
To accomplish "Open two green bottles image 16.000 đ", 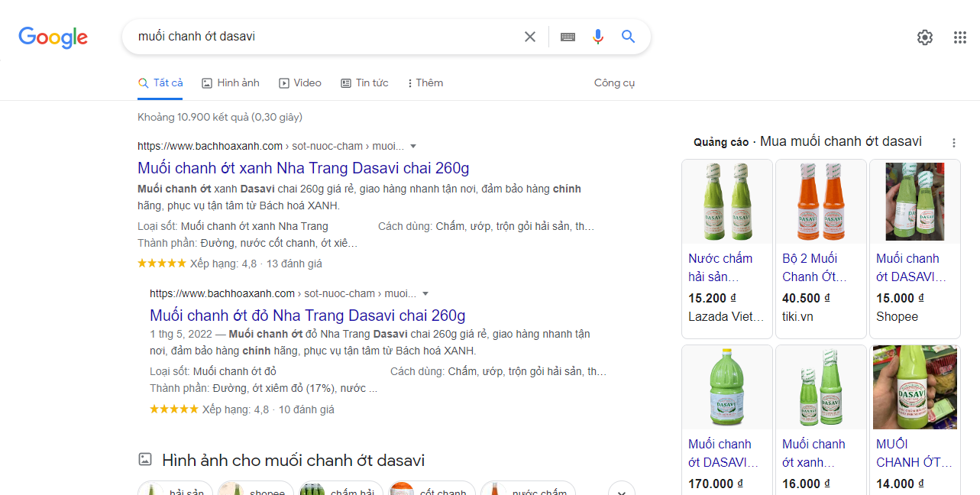I will 821,387.
